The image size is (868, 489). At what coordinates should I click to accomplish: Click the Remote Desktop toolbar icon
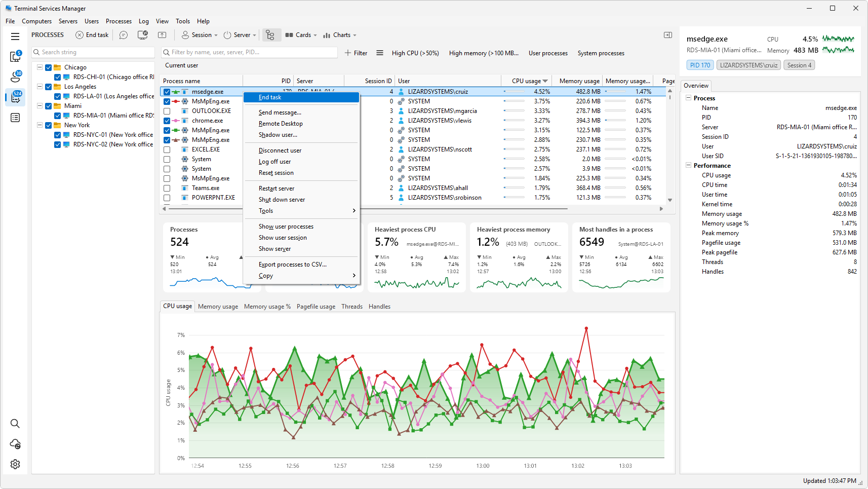click(143, 35)
